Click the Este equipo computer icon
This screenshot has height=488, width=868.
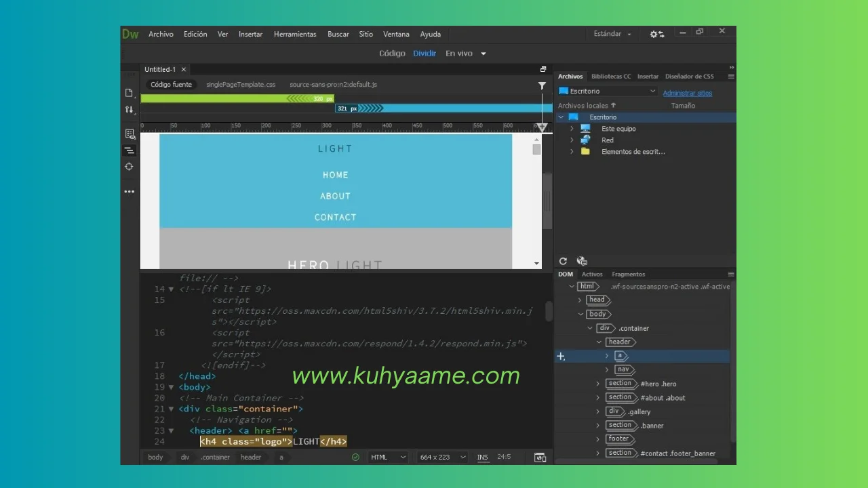point(585,129)
